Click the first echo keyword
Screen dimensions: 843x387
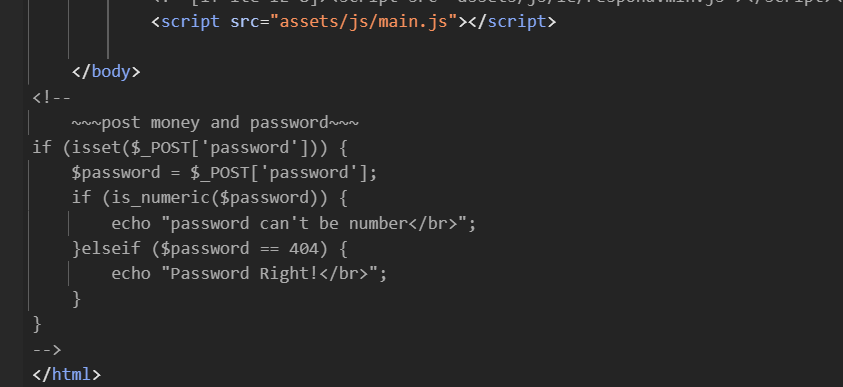pyautogui.click(x=131, y=223)
